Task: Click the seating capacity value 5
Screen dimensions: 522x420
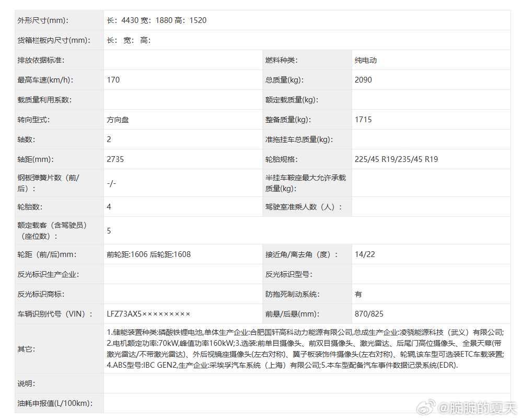Action: coord(109,231)
